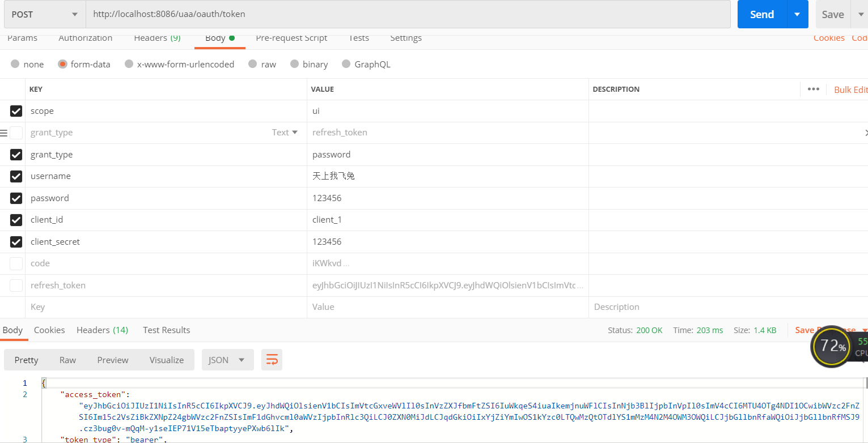Select the form-data radio button

(x=62, y=64)
